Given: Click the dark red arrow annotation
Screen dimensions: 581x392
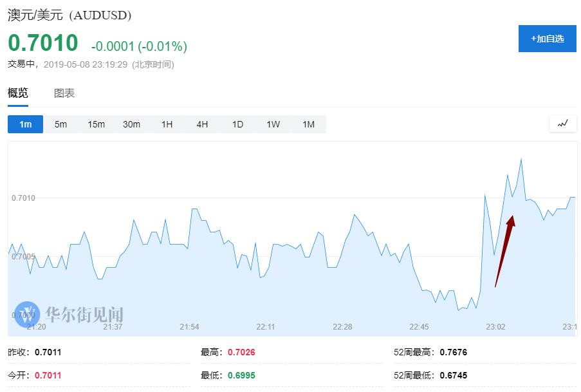Looking at the screenshot, I should (504, 251).
